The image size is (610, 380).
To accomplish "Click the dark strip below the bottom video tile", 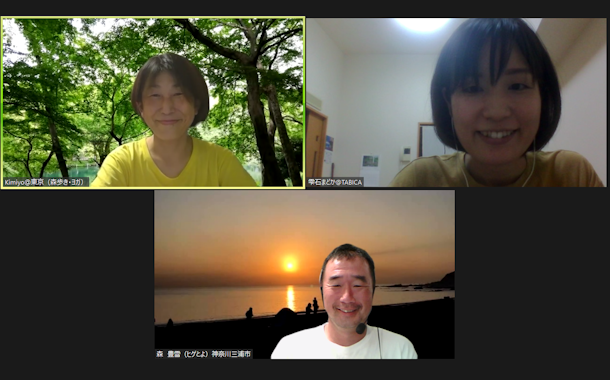I will [305, 369].
